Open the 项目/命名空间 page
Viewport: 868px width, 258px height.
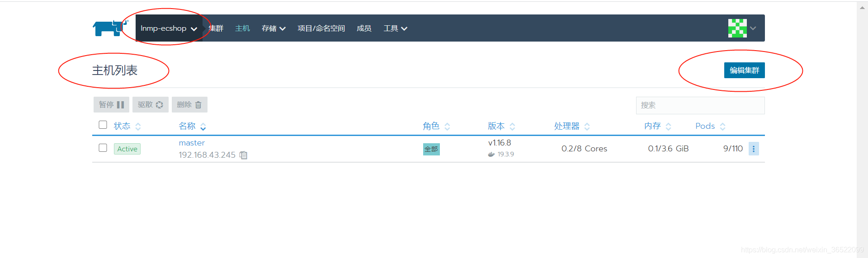pos(321,28)
